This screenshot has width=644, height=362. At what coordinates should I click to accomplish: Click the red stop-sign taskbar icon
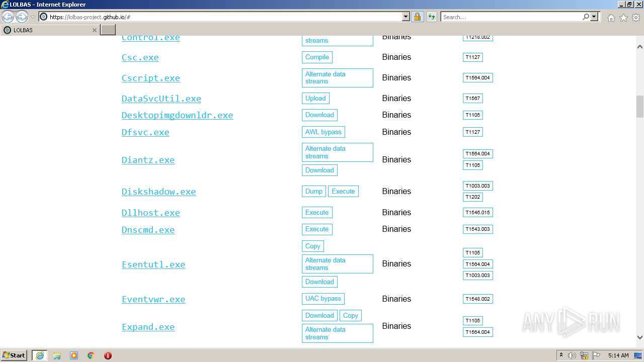click(108, 355)
